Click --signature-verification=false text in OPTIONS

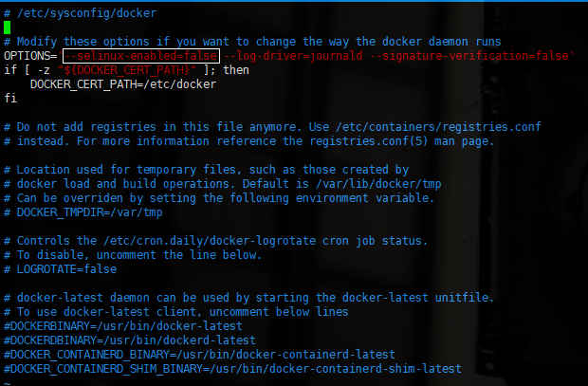[469, 56]
